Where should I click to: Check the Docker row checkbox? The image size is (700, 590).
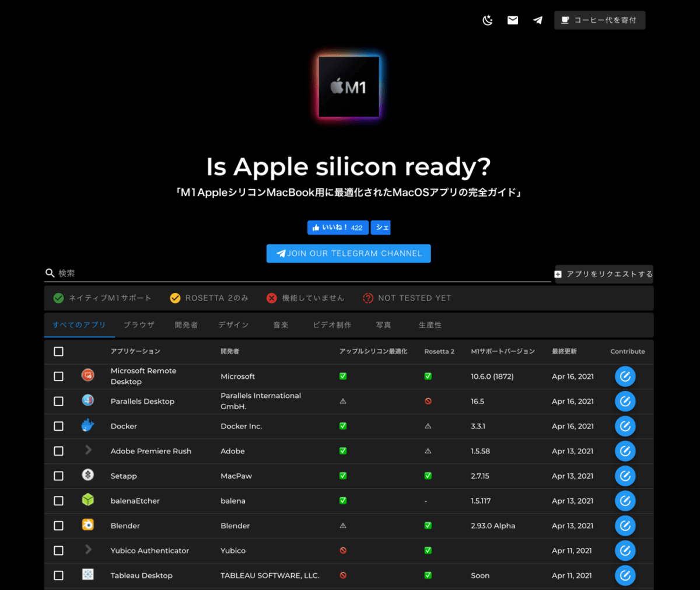(58, 426)
